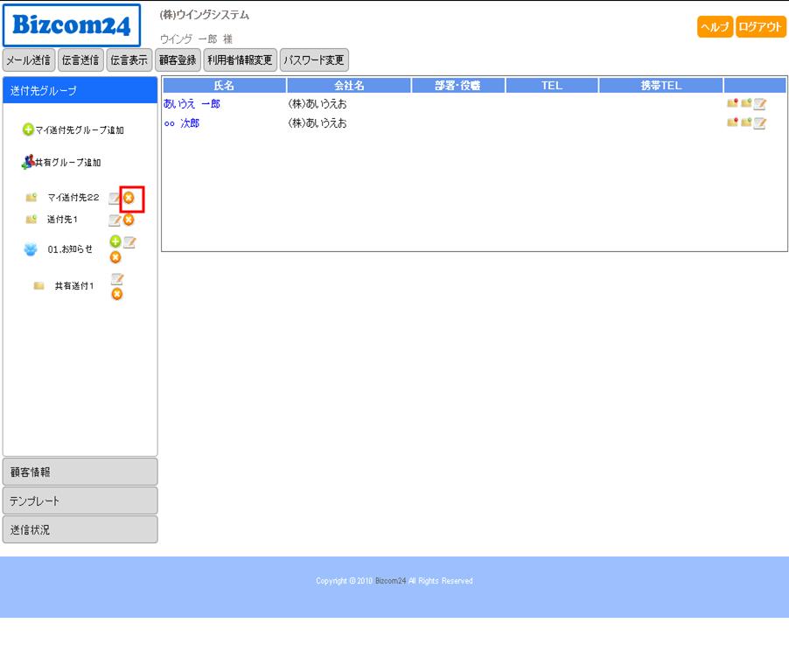
Task: Expand the 顧客情報 accordion panel
Action: (x=80, y=472)
